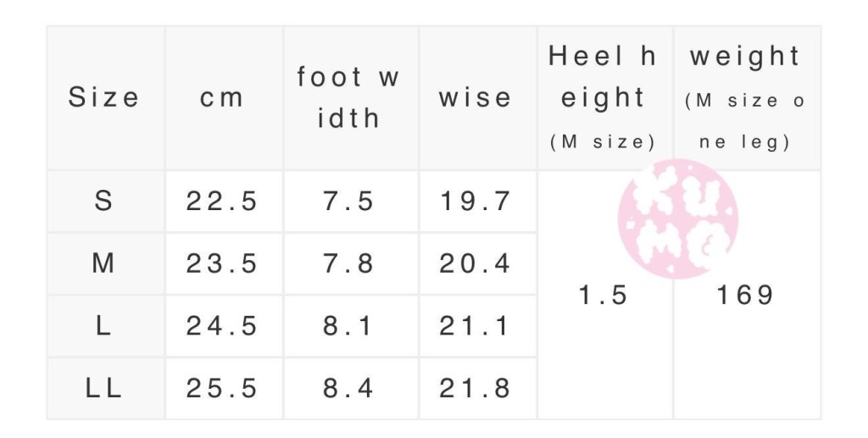Select the 25.5 cm cell
The width and height of the screenshot is (868, 438).
click(222, 389)
